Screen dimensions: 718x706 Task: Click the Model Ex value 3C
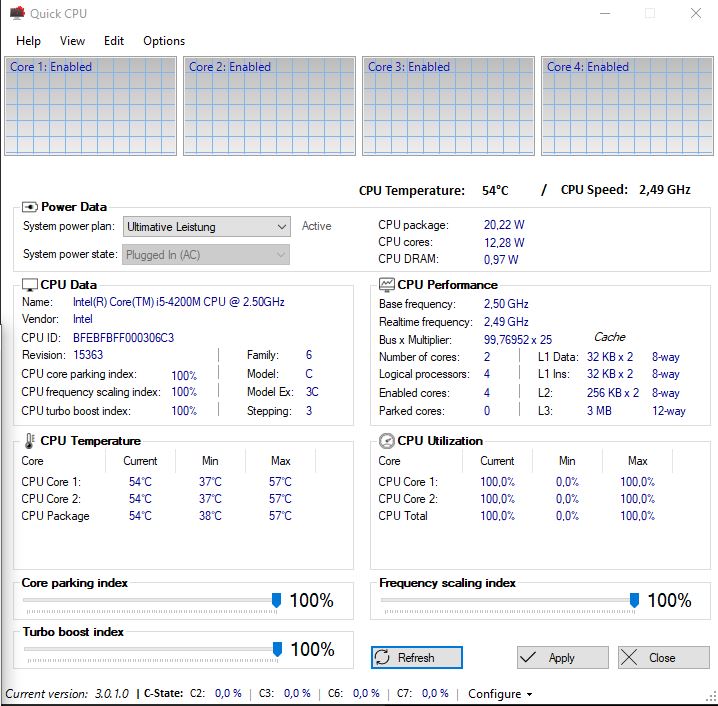coord(312,392)
